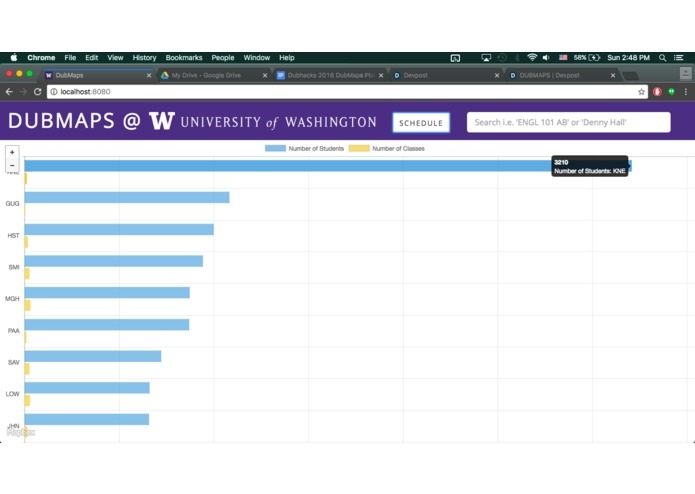Open the File menu
Viewport: 695px width, 494px height.
pyautogui.click(x=70, y=58)
